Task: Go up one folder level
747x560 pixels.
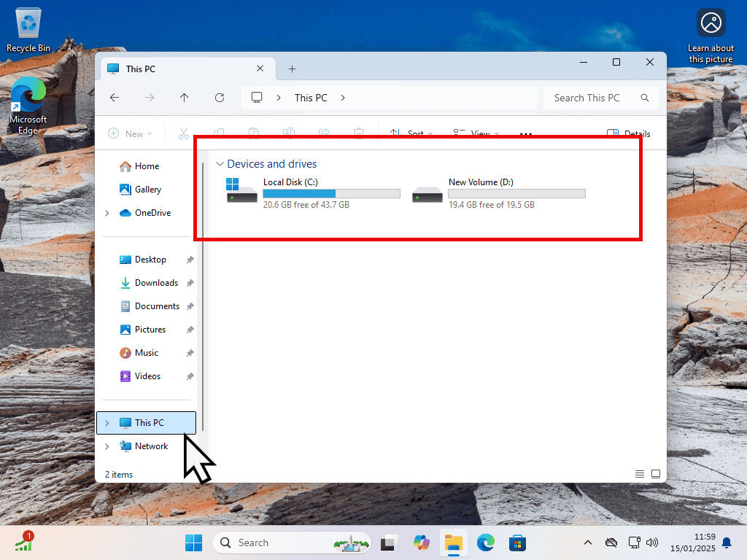Action: tap(185, 98)
